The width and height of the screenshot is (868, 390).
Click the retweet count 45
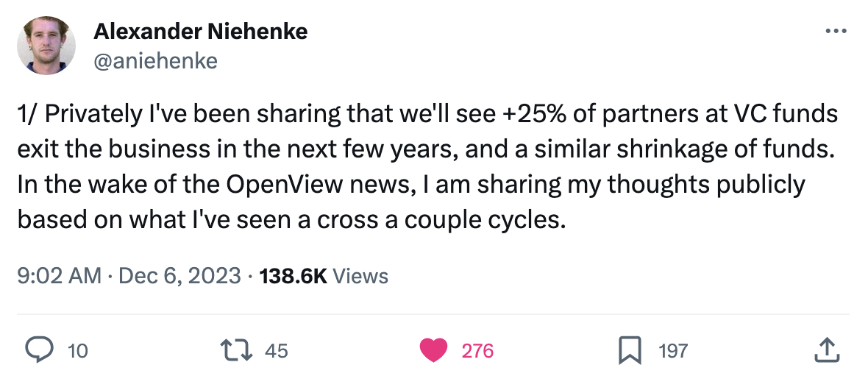(x=276, y=351)
